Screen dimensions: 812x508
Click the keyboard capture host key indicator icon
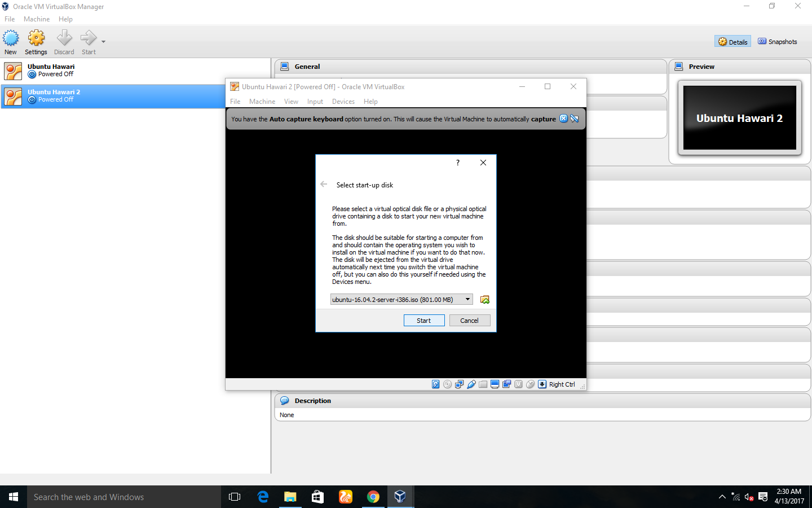tap(542, 384)
